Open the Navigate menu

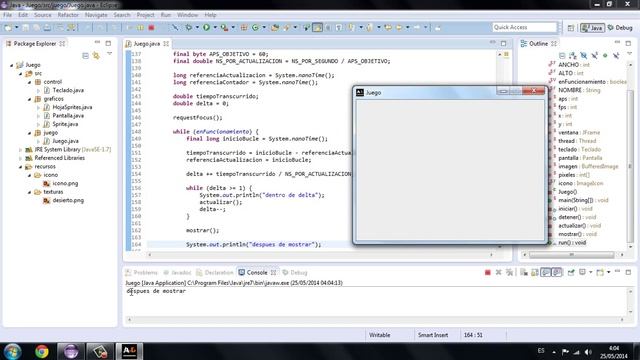pyautogui.click(x=96, y=15)
